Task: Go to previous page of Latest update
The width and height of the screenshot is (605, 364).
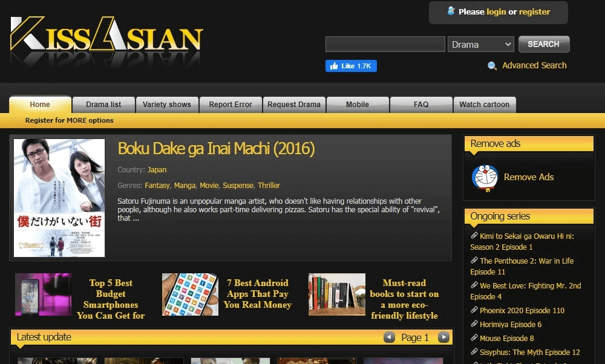Action: [389, 337]
